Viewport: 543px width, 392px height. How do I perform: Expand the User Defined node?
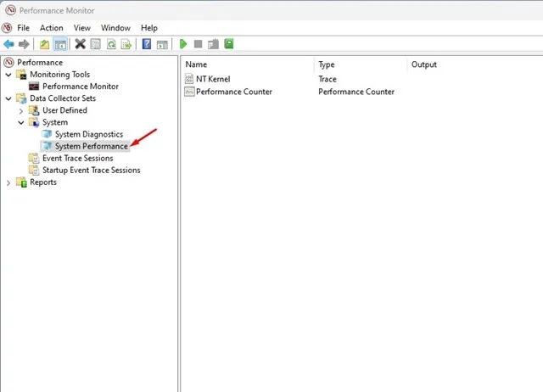(x=21, y=111)
